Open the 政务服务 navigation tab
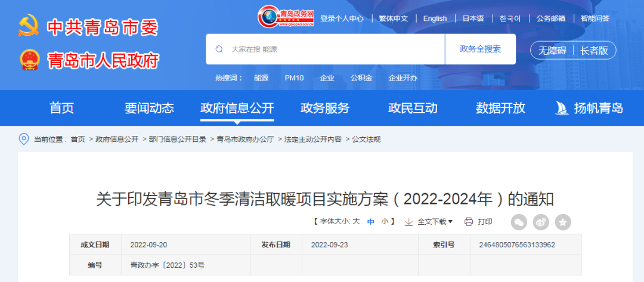The image size is (644, 282). coord(325,108)
